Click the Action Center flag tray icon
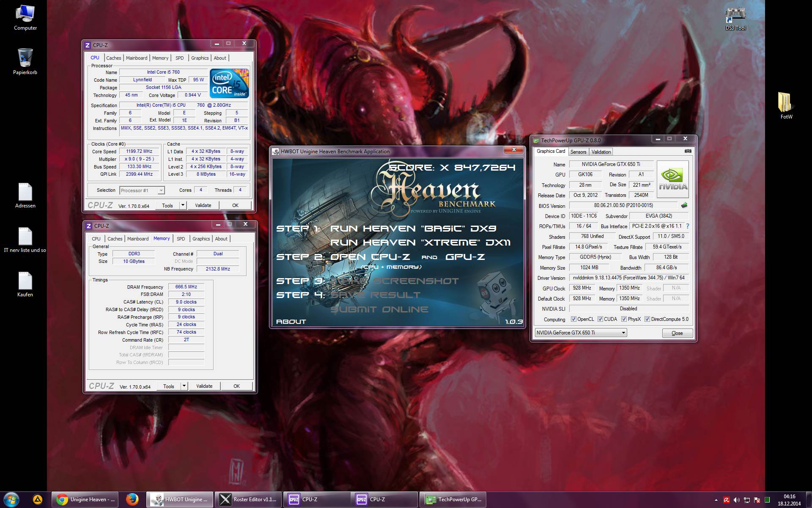This screenshot has width=812, height=508. coord(757,500)
